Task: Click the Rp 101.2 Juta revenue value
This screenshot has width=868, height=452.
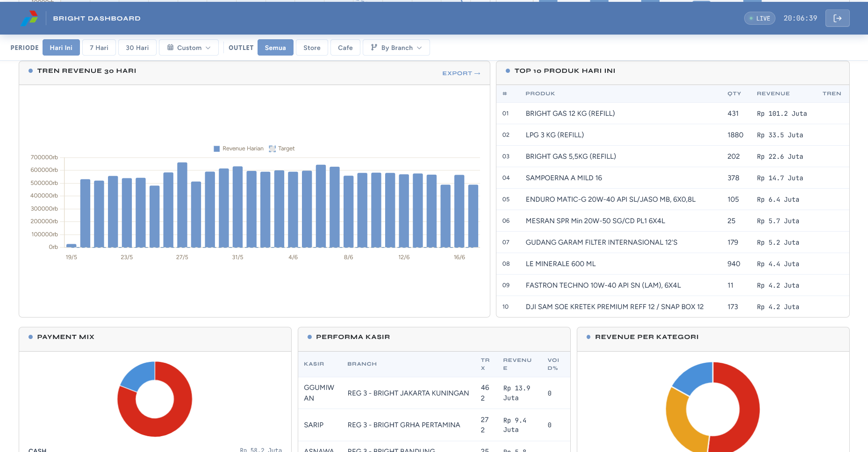Action: pyautogui.click(x=782, y=113)
